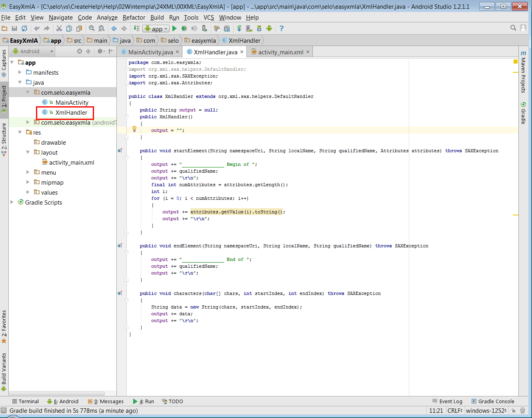Click the Find magnifier icon

(x=92, y=28)
